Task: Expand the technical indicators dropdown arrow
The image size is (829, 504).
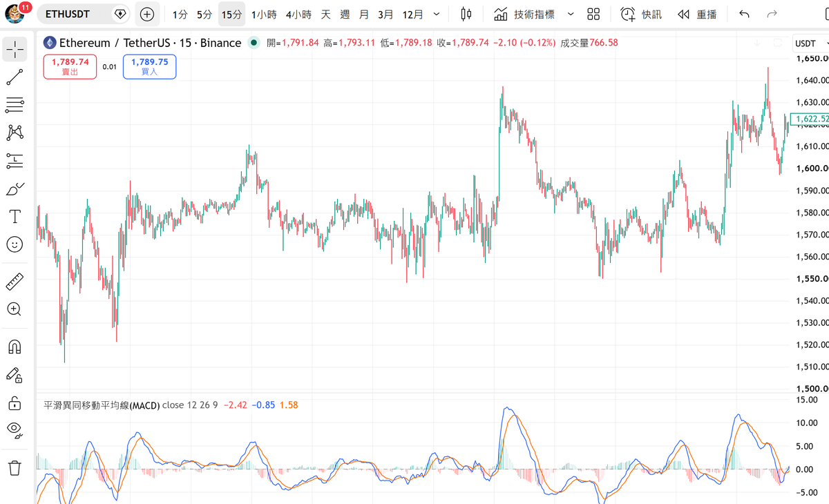Action: tap(570, 14)
